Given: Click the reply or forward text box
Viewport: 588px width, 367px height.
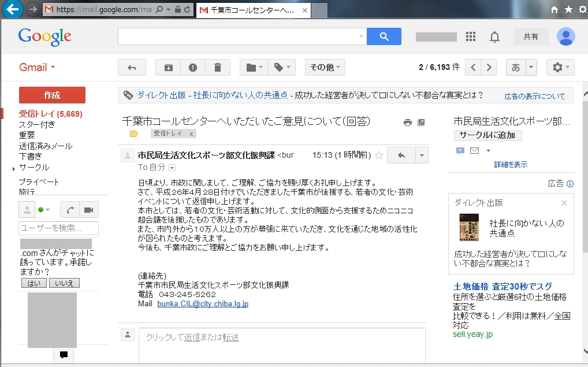Looking at the screenshot, I should (x=282, y=345).
